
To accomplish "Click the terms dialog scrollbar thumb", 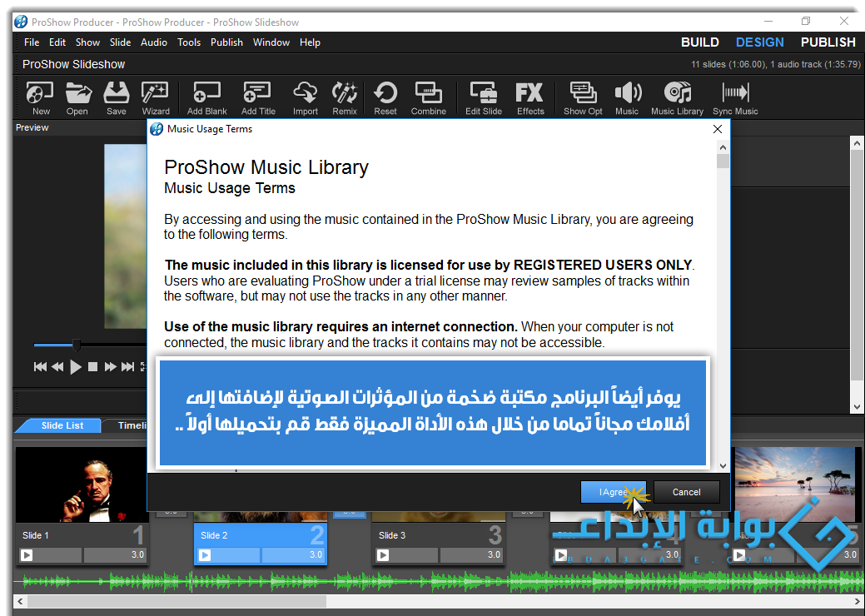I will [723, 161].
